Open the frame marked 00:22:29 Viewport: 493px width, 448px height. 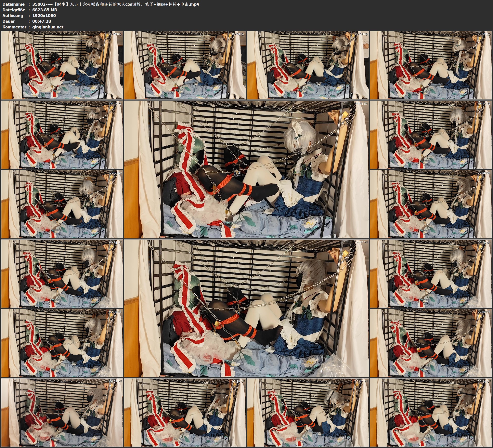(431, 204)
